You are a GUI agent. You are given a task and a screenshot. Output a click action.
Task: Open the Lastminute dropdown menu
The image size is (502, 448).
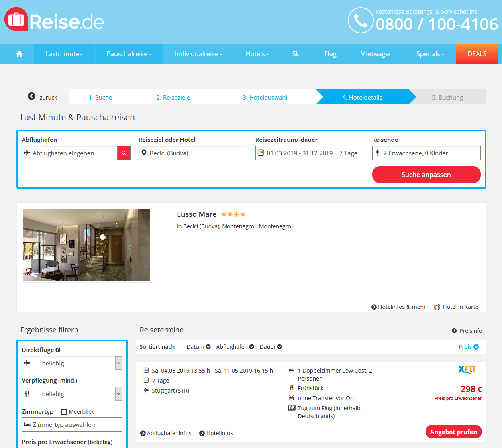coord(64,54)
